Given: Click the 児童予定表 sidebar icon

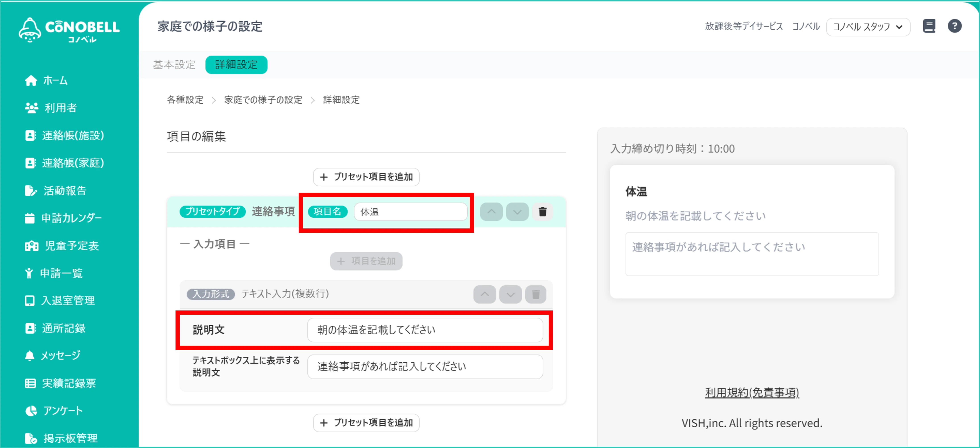Looking at the screenshot, I should [32, 246].
